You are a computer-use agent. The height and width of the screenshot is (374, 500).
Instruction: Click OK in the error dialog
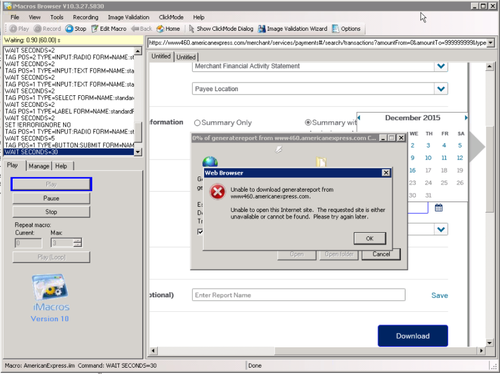click(370, 238)
